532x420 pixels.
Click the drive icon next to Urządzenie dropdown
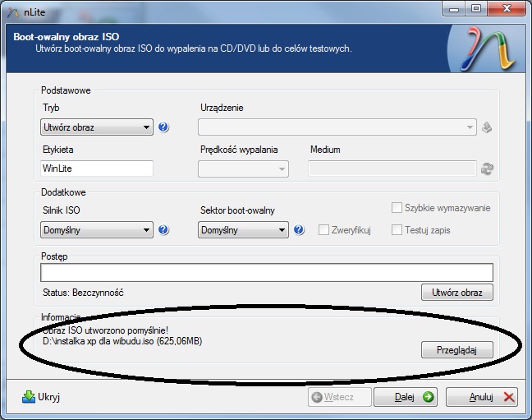coord(487,127)
